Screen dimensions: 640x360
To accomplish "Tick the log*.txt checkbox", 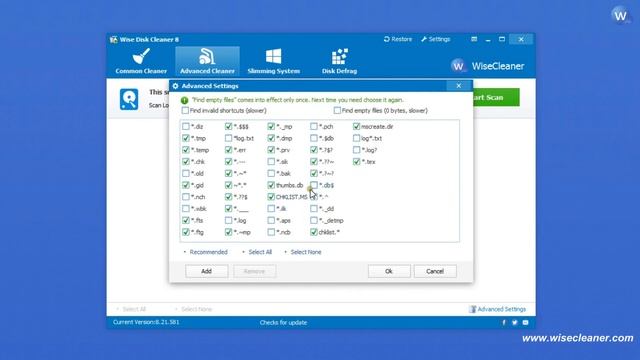I will point(357,138).
